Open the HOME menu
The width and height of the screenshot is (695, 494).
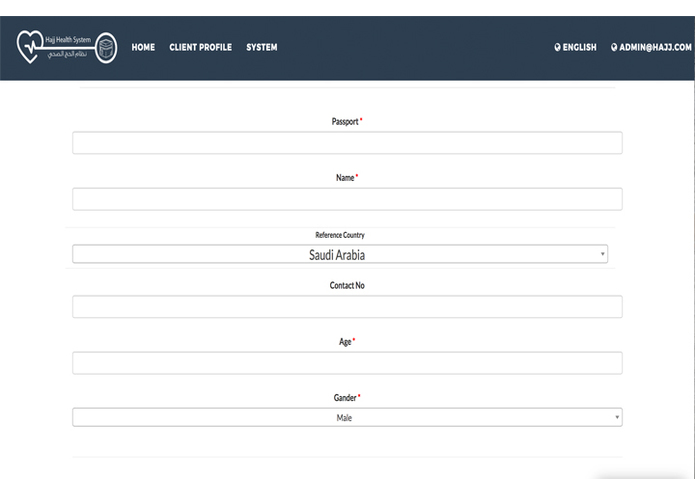(143, 47)
